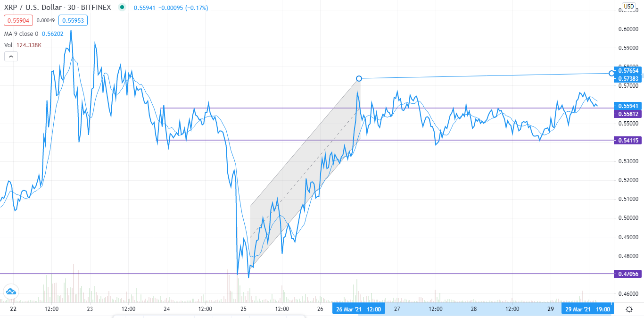
Task: Click the red sell price 0.55904 button
Action: tap(17, 20)
